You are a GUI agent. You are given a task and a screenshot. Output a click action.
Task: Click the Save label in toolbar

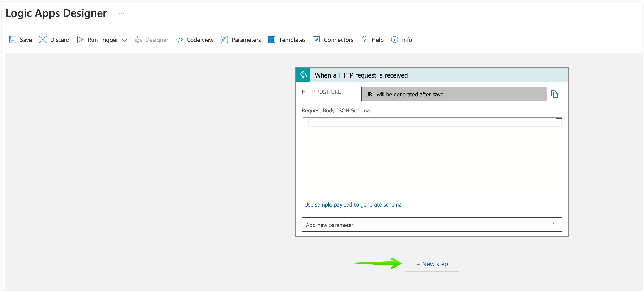tap(26, 40)
